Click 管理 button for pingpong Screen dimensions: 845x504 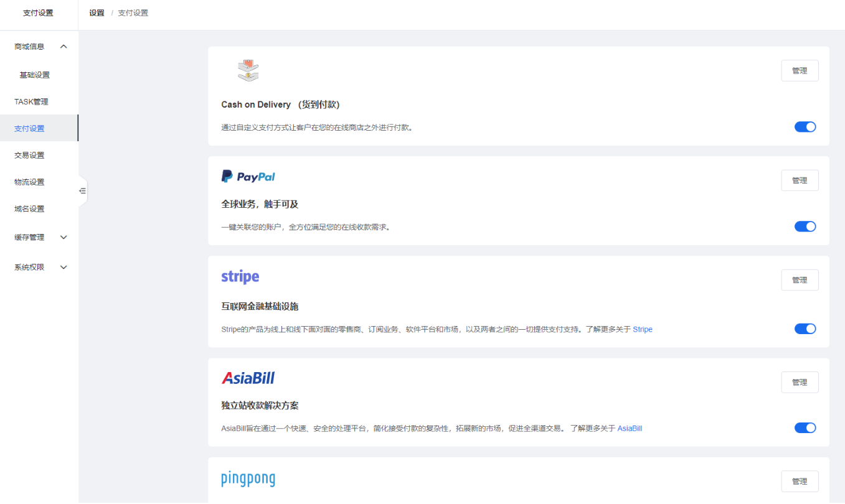[x=800, y=481]
